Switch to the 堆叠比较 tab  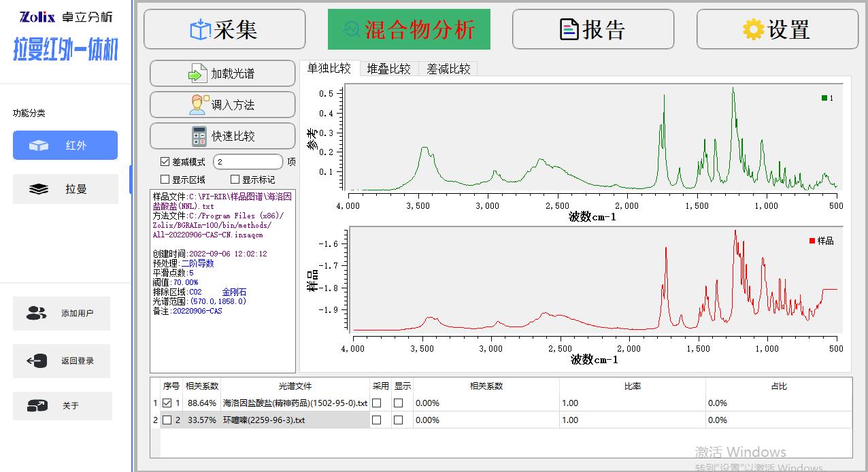tap(388, 69)
